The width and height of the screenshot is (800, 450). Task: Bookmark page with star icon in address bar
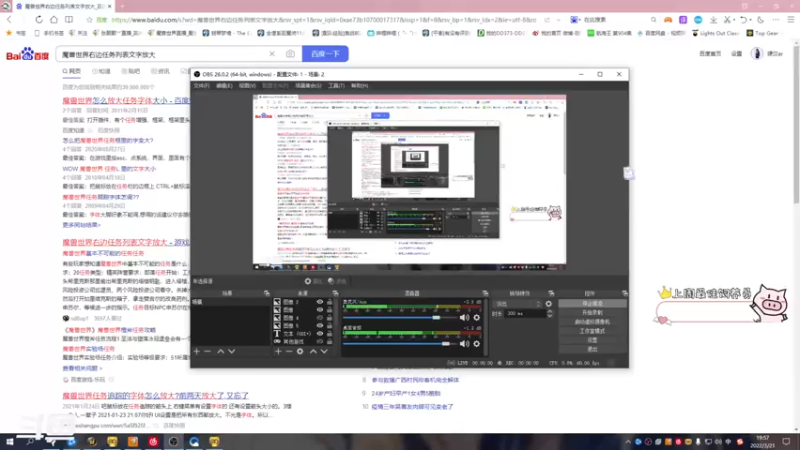89,20
